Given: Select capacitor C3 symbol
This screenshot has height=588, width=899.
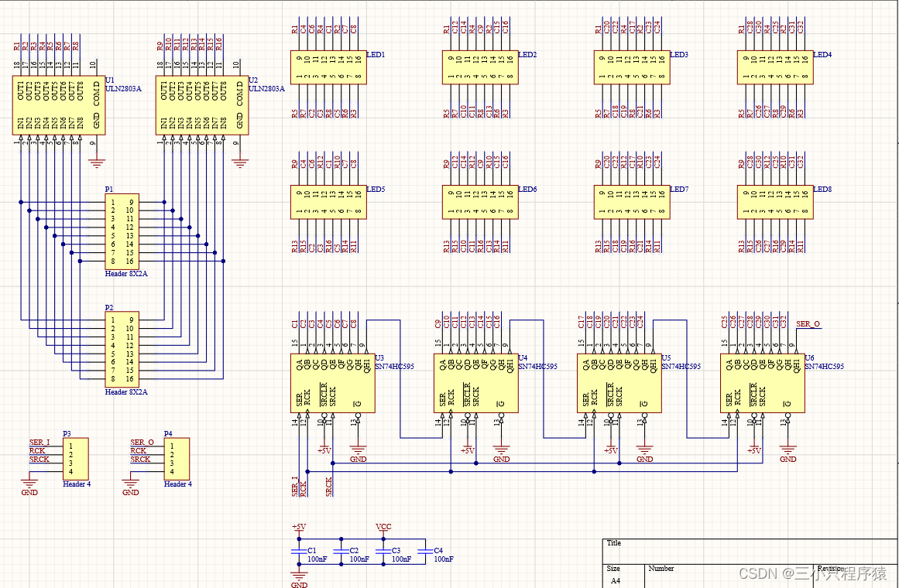Looking at the screenshot, I should [x=383, y=552].
